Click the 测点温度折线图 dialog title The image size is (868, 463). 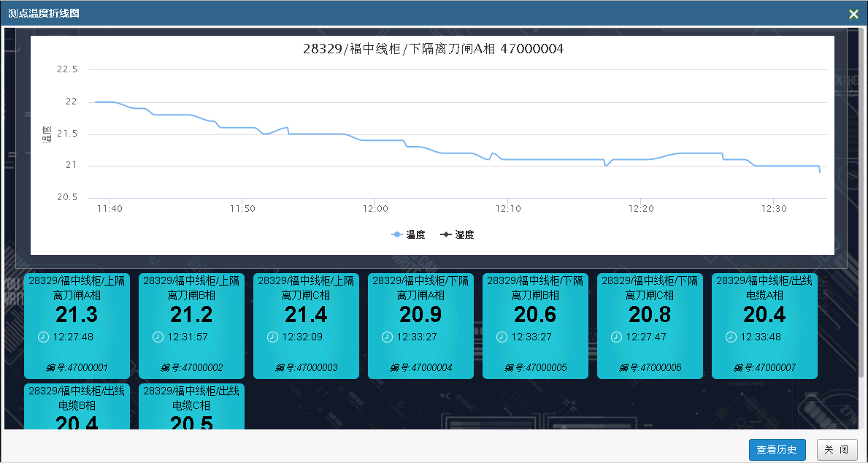point(44,13)
